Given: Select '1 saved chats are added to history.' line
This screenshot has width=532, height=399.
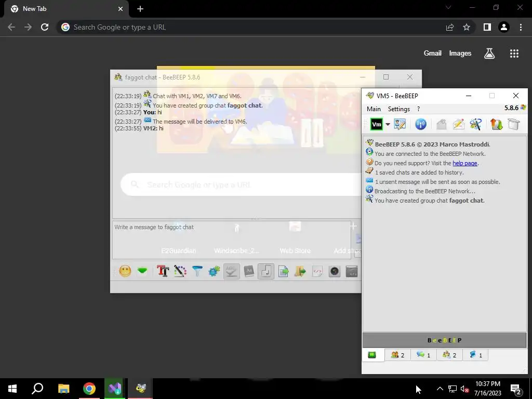Looking at the screenshot, I should point(419,172).
